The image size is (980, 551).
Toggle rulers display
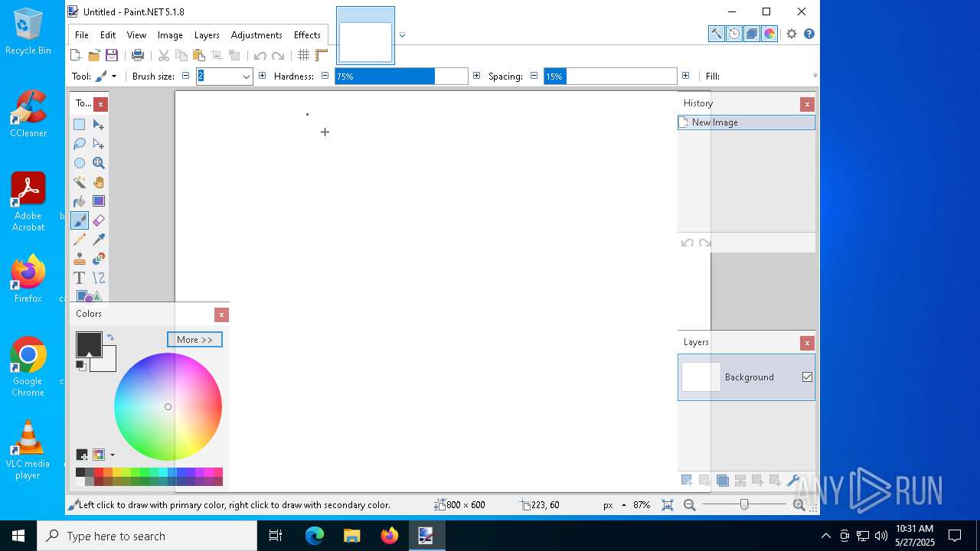322,55
